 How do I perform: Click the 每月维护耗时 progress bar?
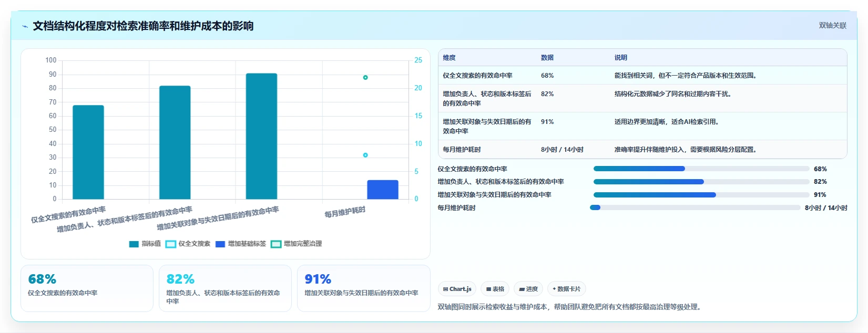[695, 208]
